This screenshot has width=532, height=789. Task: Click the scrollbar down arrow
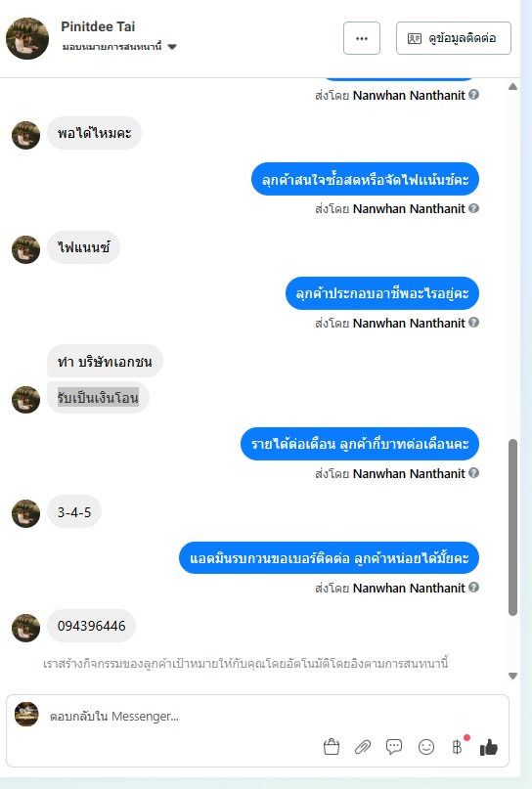tap(512, 676)
